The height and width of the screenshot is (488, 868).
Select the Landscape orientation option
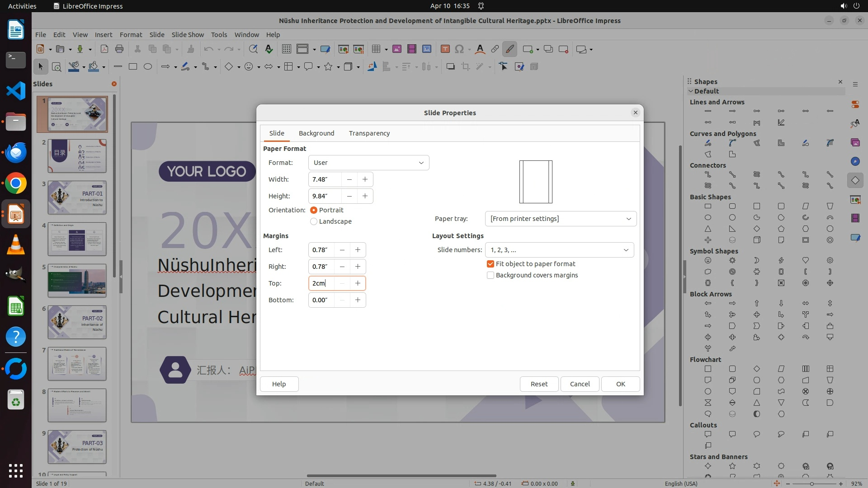pos(314,221)
